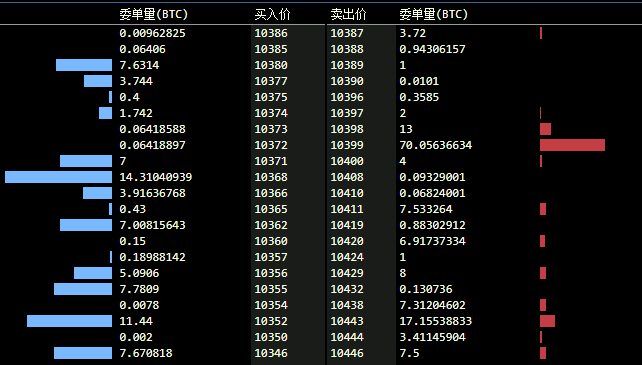Pick ask price 10396
This screenshot has height=365, width=642.
[347, 97]
